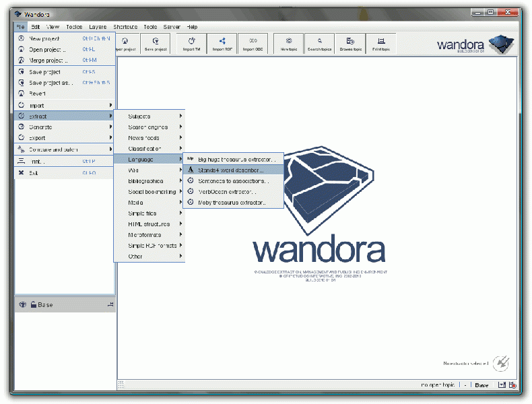The width and height of the screenshot is (532, 404).
Task: Click the Base layer button in status bar
Action: (481, 385)
